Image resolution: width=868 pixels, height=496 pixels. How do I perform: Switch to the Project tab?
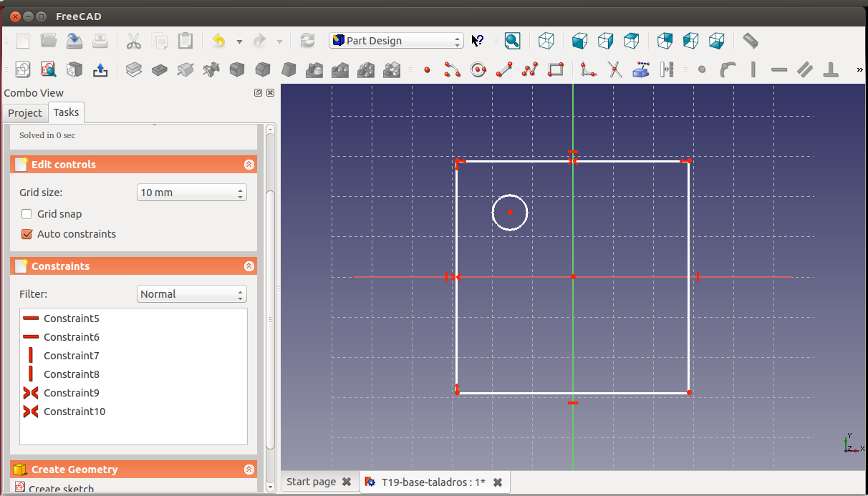pyautogui.click(x=25, y=113)
